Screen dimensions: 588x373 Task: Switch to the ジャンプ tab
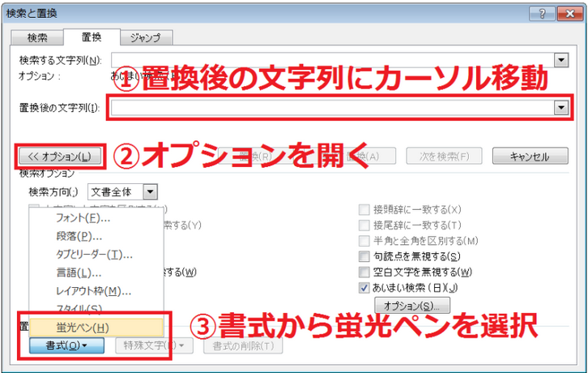tap(146, 37)
